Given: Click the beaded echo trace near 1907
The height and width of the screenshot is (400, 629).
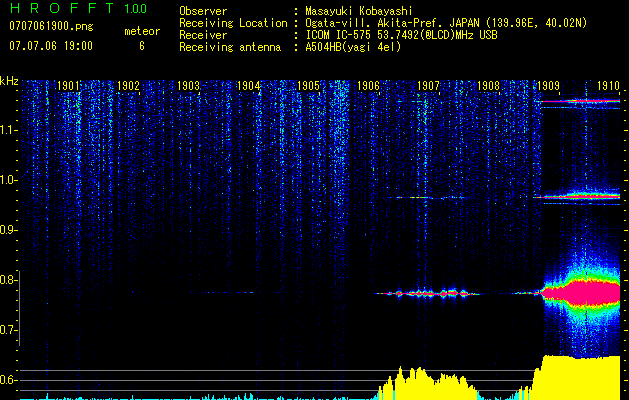Looking at the screenshot, I should tap(426, 294).
